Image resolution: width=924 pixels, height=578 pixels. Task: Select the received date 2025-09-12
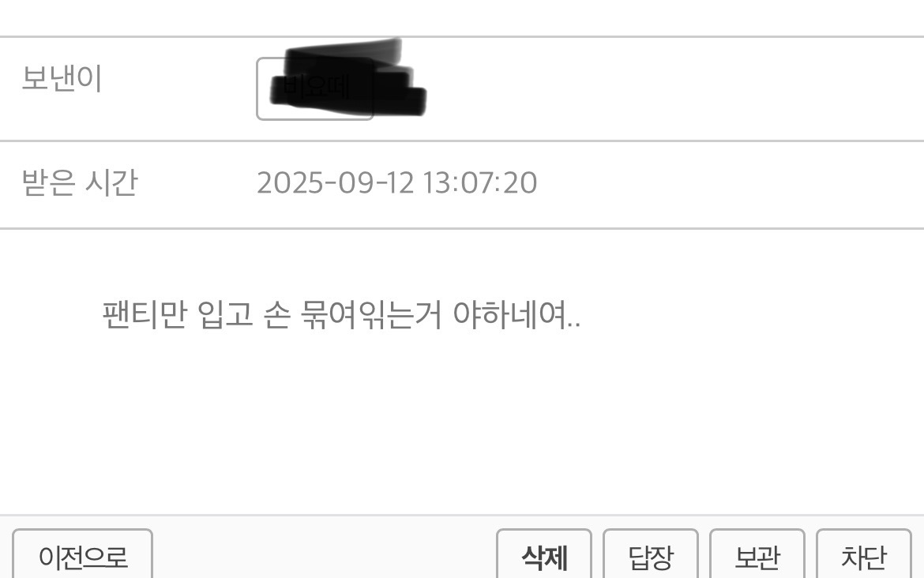click(x=336, y=182)
